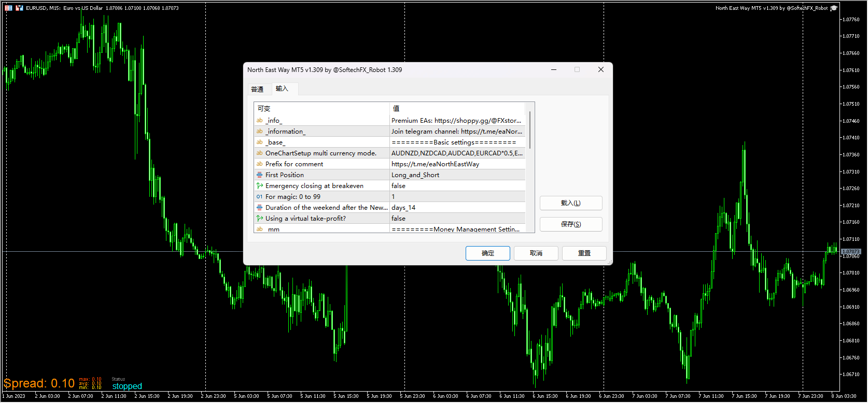Click the parameter list vertical scrollbar

529,130
